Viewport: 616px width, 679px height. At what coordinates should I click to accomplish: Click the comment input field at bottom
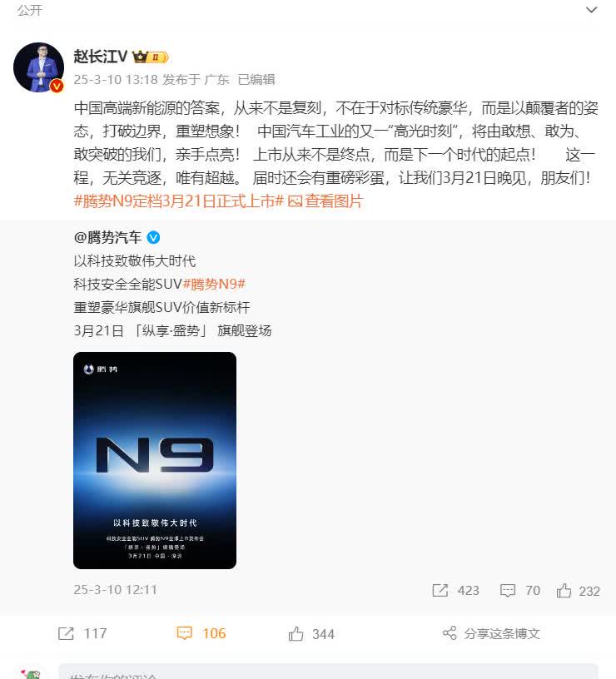(x=328, y=672)
